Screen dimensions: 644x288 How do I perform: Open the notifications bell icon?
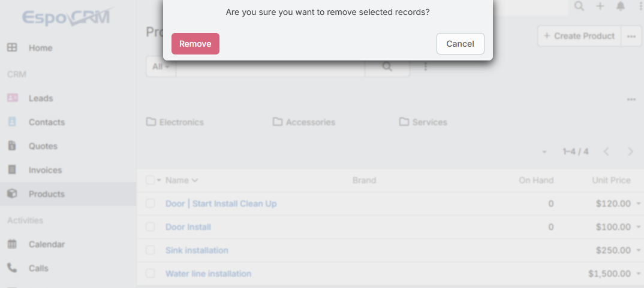621,6
